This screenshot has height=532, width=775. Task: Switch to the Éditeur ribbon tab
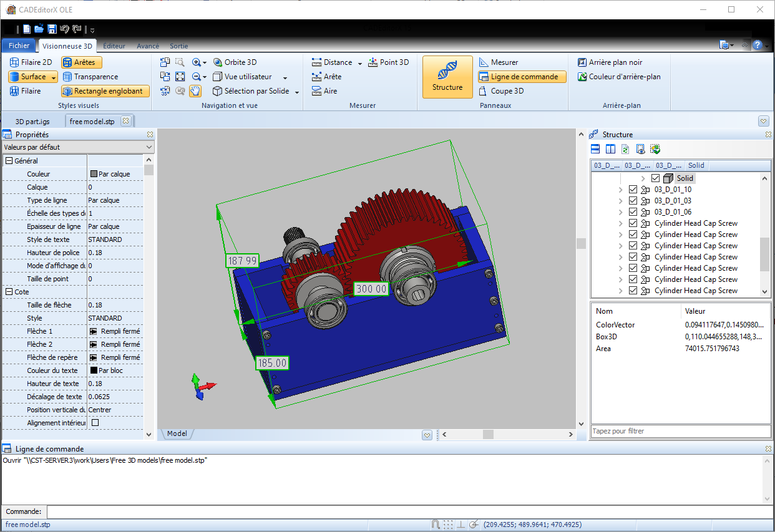[114, 46]
